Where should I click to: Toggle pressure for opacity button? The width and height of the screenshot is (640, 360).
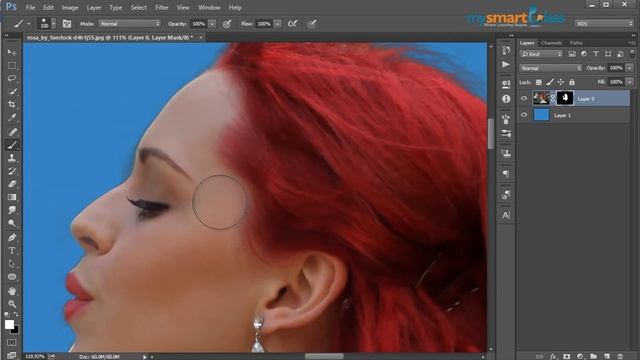(227, 24)
